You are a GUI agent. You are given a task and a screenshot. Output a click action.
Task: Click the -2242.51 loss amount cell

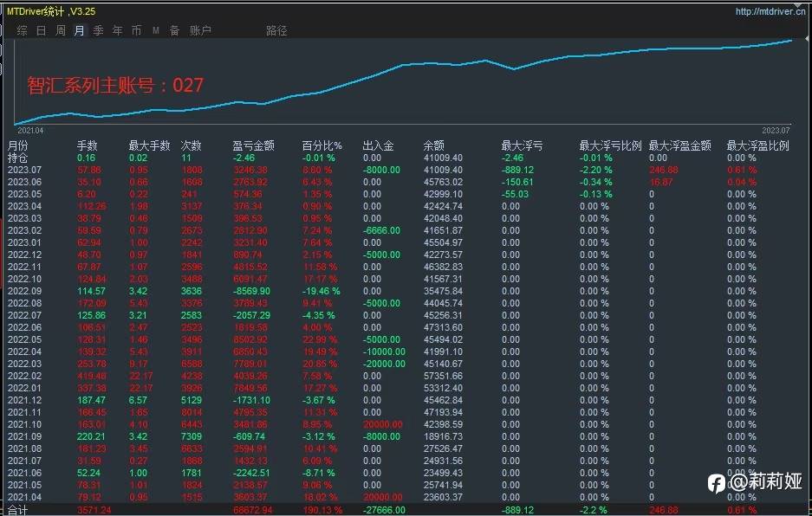251,473
